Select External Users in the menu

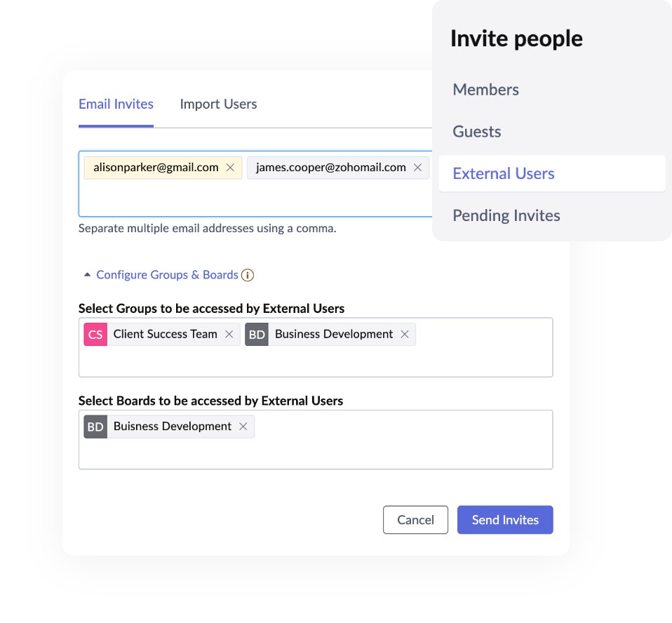click(552, 174)
